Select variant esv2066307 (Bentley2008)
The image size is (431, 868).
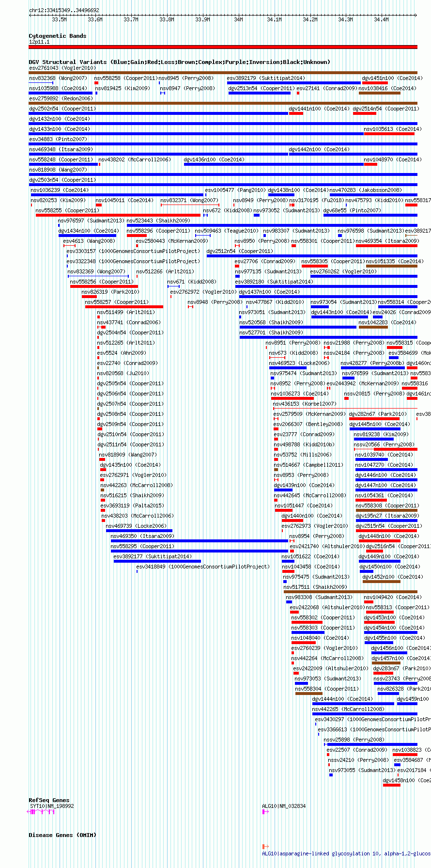click(308, 424)
